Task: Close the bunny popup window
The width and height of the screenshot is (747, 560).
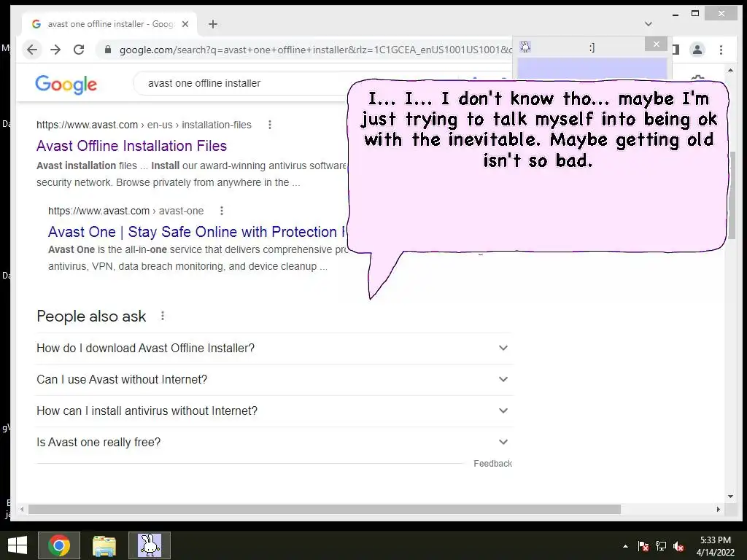Action: (x=656, y=44)
